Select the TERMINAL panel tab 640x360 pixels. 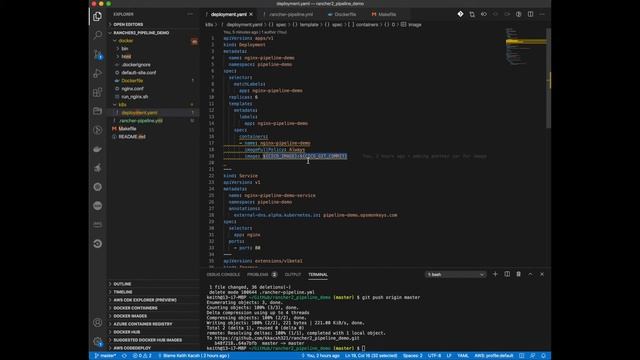tap(318, 275)
